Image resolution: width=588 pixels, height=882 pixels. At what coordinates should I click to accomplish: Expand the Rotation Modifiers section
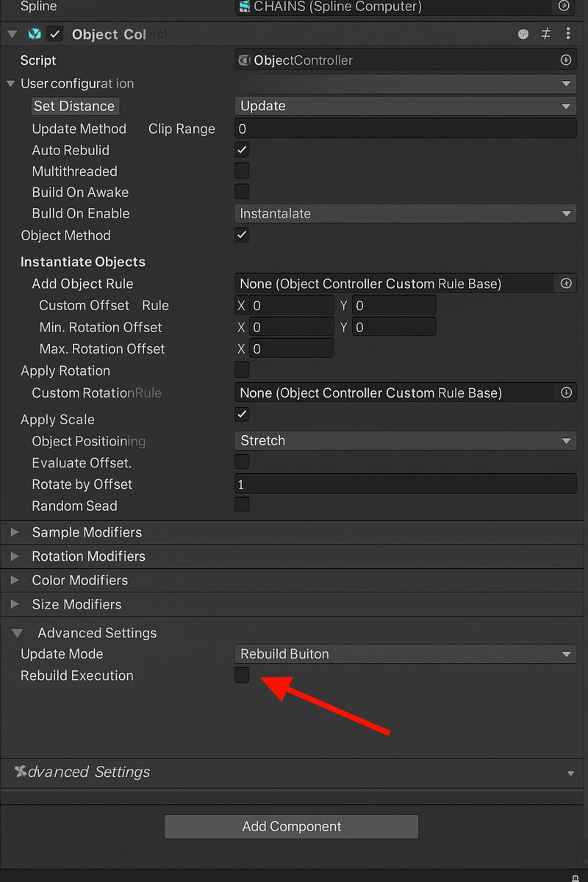(15, 556)
